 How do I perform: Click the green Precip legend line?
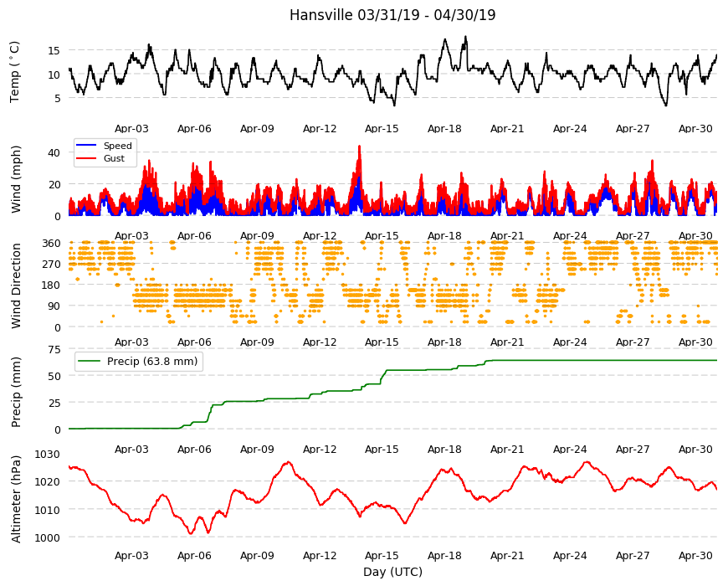(90, 361)
